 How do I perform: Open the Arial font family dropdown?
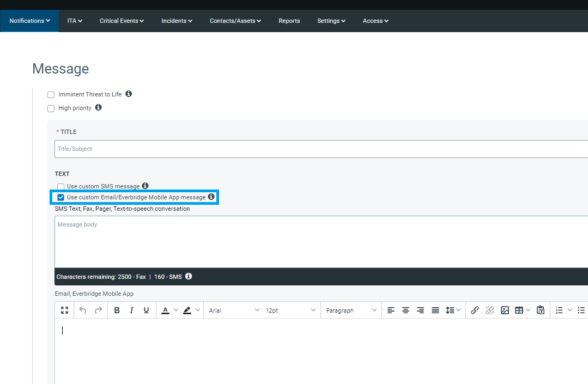click(x=234, y=310)
